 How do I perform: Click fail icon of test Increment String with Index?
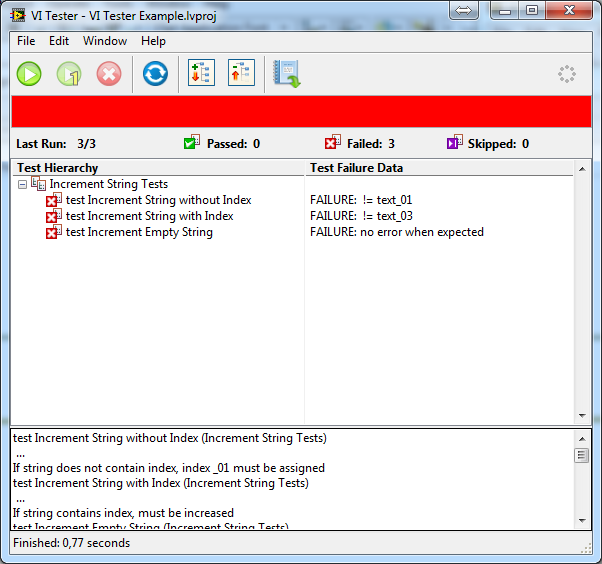coord(54,216)
